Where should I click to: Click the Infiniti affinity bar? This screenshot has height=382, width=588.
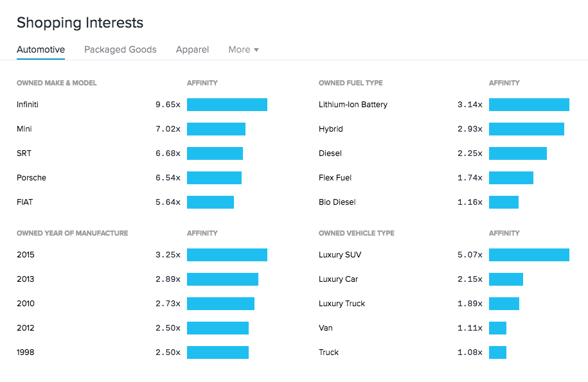227,105
